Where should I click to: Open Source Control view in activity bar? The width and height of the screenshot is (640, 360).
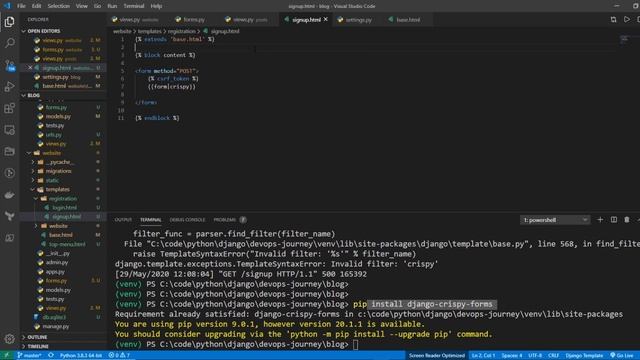coord(9,65)
